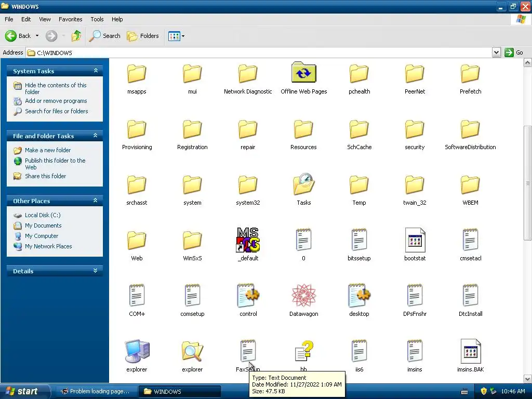Open the Windows start menu
532x399 pixels.
pyautogui.click(x=24, y=391)
